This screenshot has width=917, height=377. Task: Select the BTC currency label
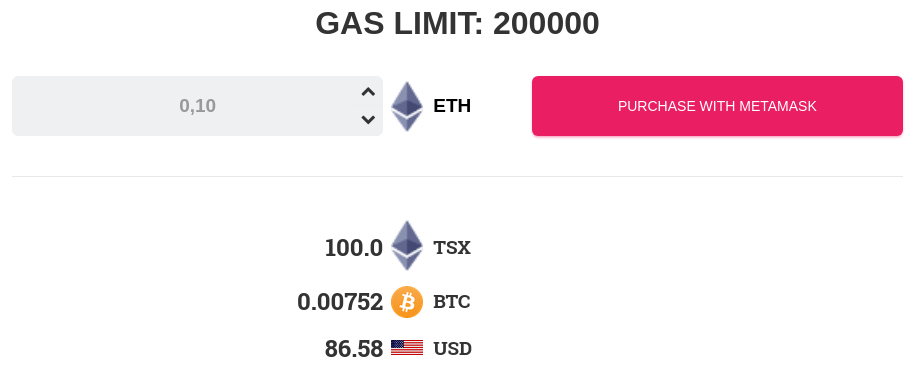[x=452, y=302]
